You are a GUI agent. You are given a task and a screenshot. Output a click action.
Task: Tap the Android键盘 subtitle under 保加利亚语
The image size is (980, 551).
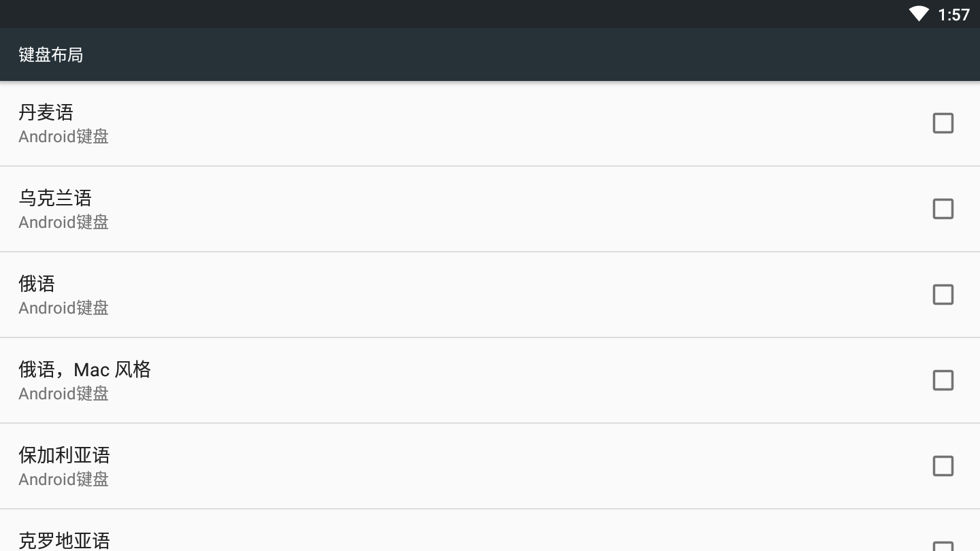tap(63, 480)
